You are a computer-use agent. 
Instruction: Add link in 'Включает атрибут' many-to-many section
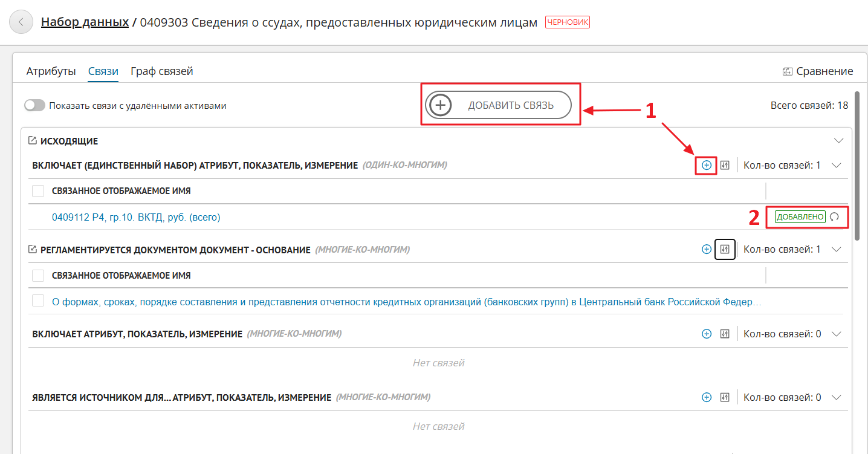point(706,334)
